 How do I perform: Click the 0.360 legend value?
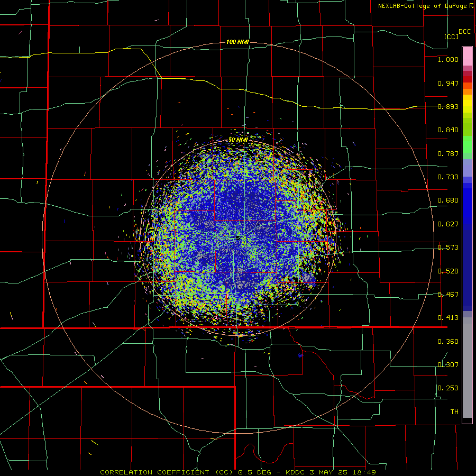[448, 342]
